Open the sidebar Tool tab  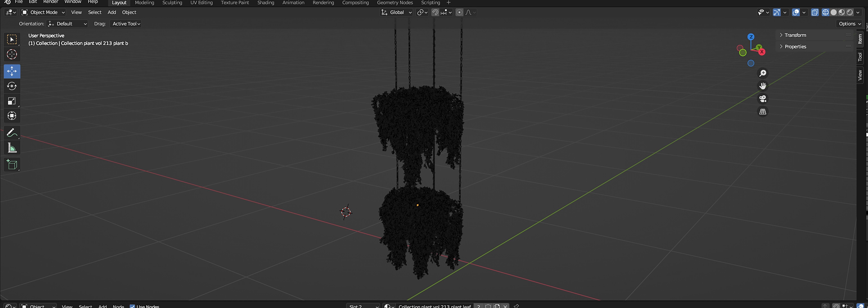click(x=860, y=57)
